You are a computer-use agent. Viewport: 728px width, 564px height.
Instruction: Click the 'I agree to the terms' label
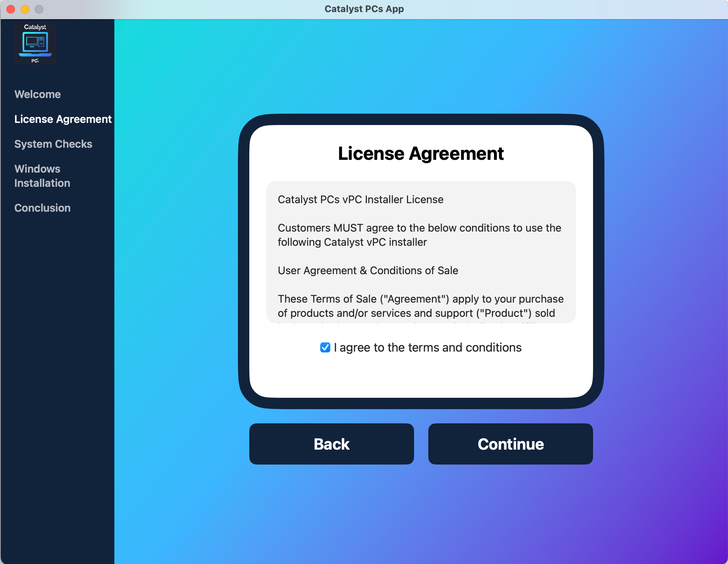(428, 347)
